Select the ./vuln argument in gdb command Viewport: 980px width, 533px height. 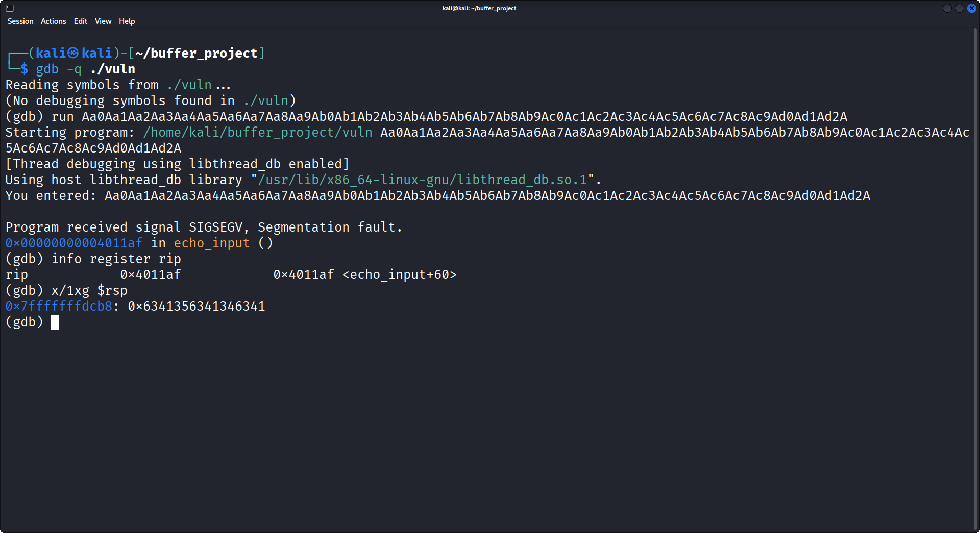[x=113, y=69]
